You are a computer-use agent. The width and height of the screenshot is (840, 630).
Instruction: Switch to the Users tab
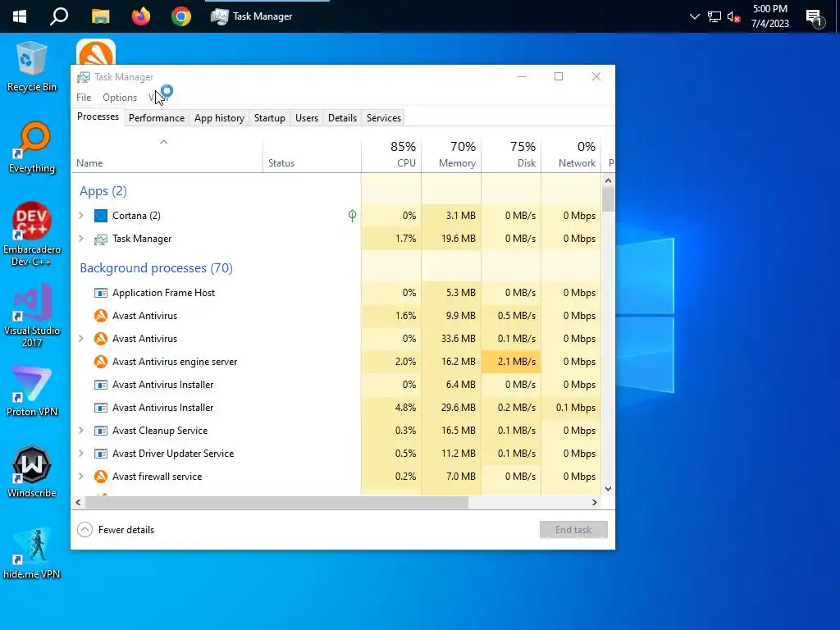(x=307, y=118)
